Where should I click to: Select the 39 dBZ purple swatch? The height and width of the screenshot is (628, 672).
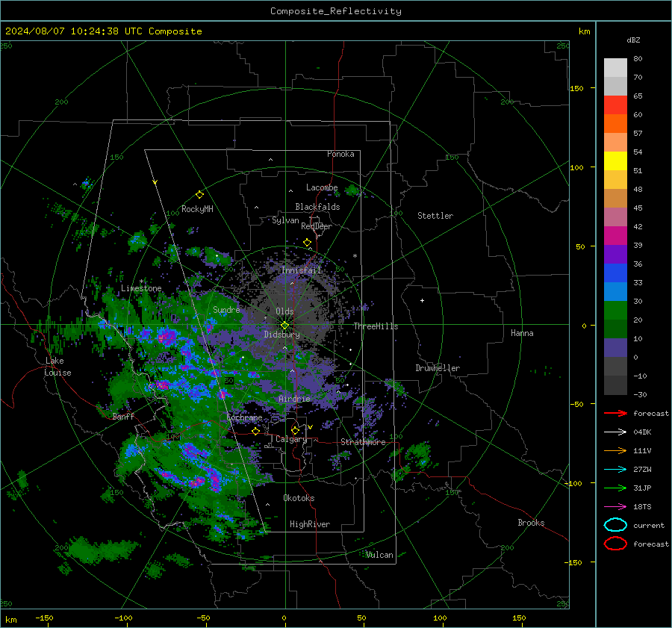pos(615,254)
